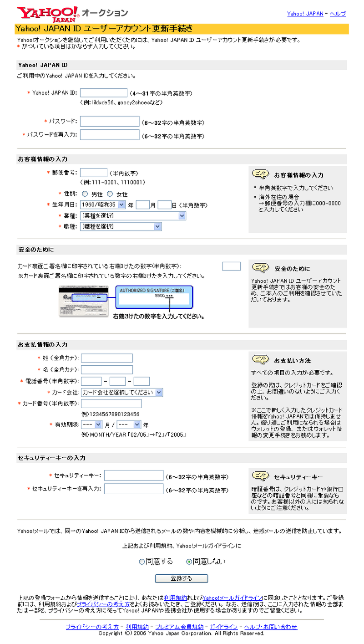Open the カード会社を選択してください dropdown
This screenshot has width=364, height=644.
[122, 392]
